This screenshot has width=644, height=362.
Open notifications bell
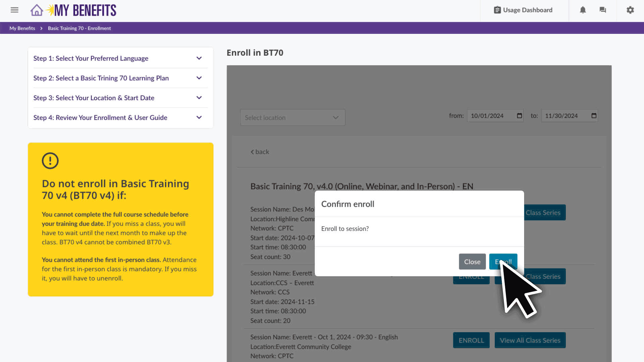(583, 10)
